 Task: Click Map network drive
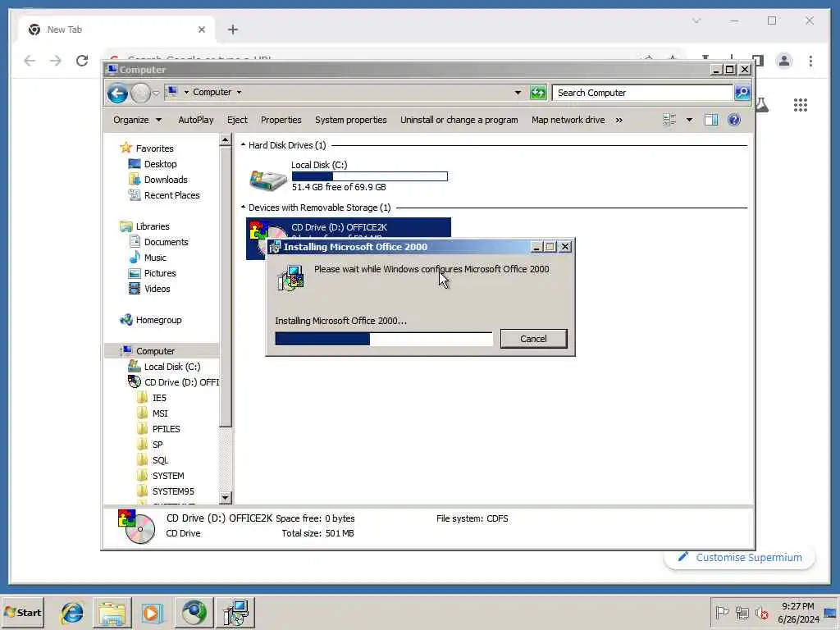click(x=568, y=120)
